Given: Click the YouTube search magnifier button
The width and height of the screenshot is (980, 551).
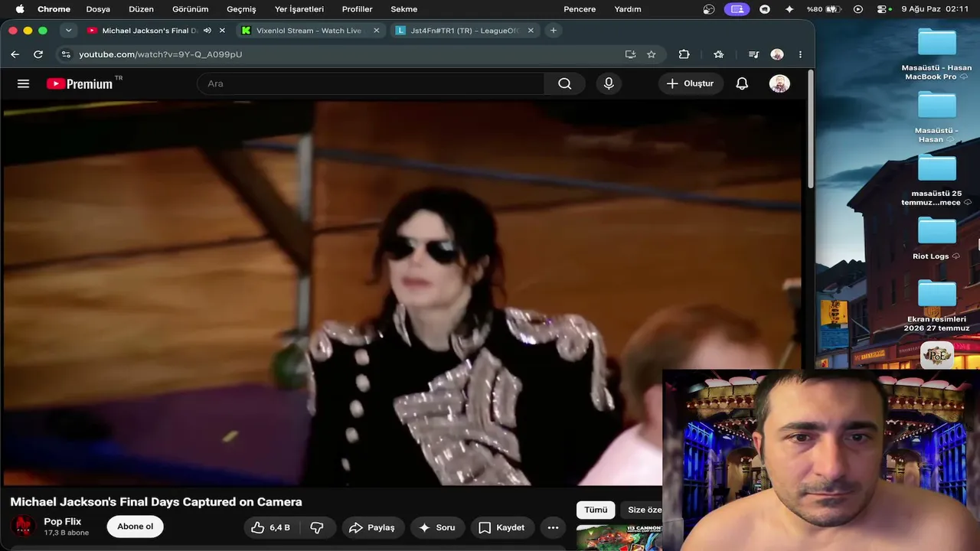Looking at the screenshot, I should pos(565,83).
